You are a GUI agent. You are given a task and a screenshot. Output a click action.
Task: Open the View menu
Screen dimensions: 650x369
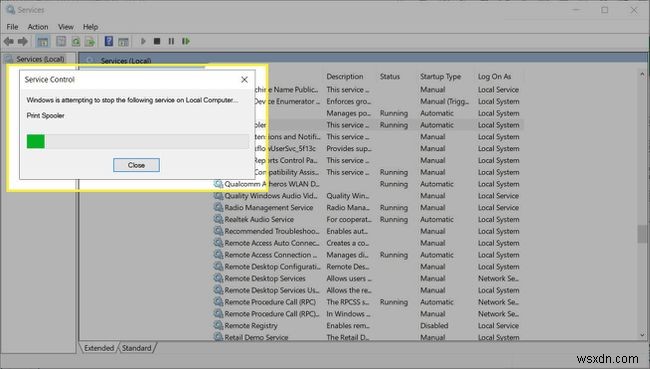click(x=65, y=27)
